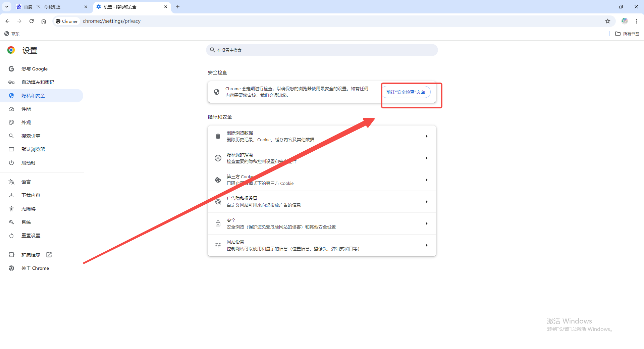Click the browser window icon for 默认浏览器
Viewport: 644px width, 349px height.
point(11,149)
